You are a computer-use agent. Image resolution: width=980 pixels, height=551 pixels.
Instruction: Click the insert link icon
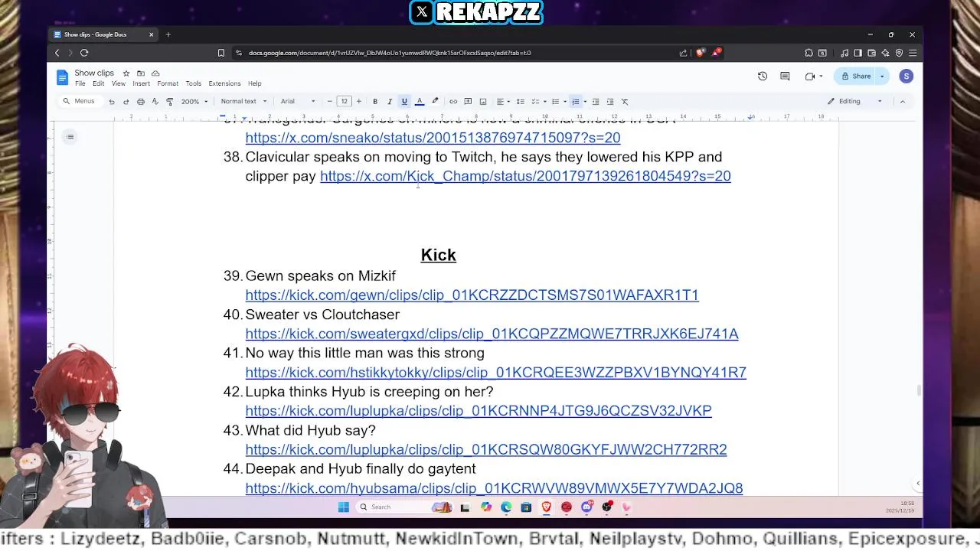point(453,102)
